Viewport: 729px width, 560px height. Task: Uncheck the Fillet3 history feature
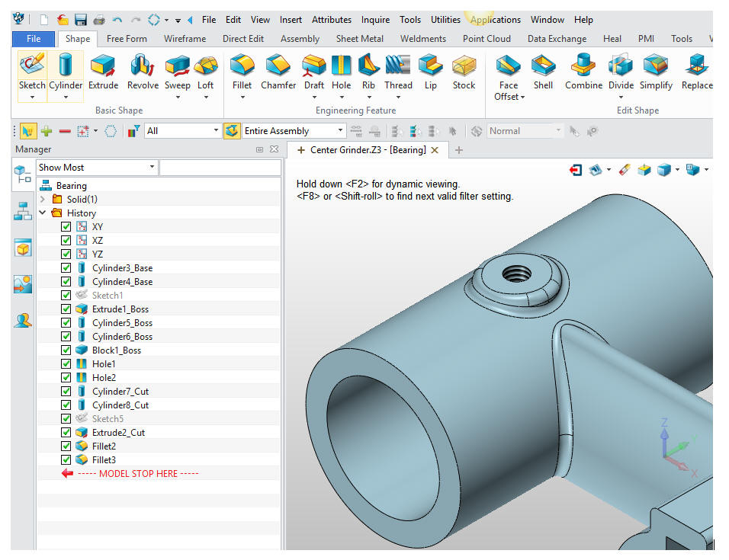[x=66, y=460]
